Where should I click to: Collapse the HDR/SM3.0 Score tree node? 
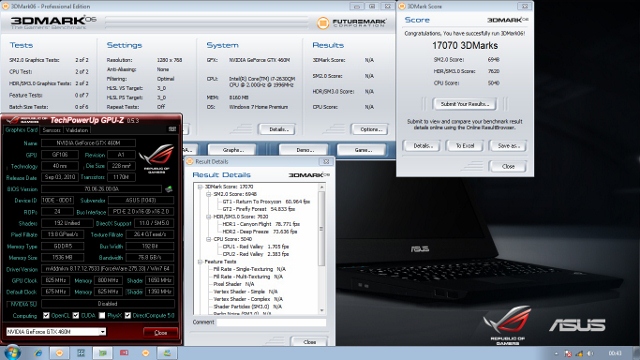[x=208, y=217]
